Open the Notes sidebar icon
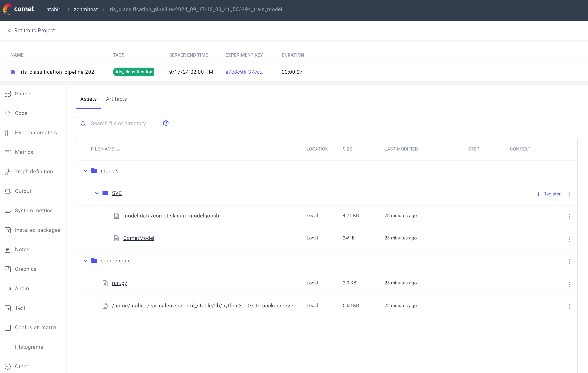 pos(8,249)
